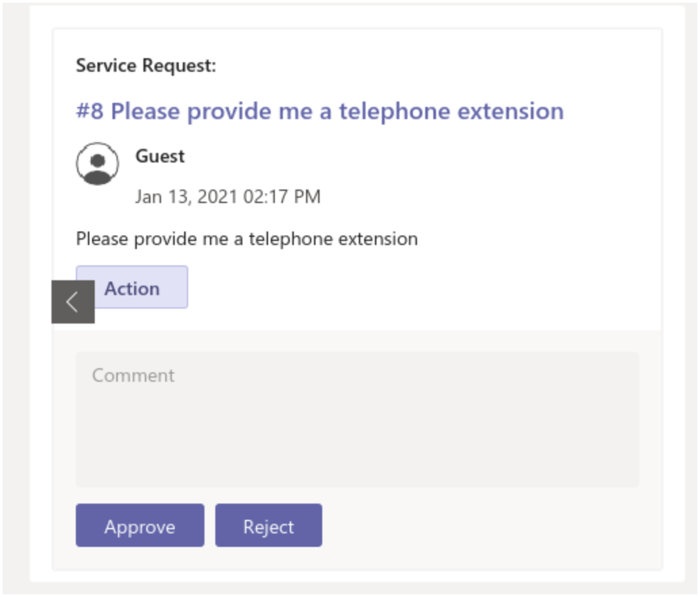Click the 'Comment' placeholder text
The image size is (700, 597).
point(133,376)
